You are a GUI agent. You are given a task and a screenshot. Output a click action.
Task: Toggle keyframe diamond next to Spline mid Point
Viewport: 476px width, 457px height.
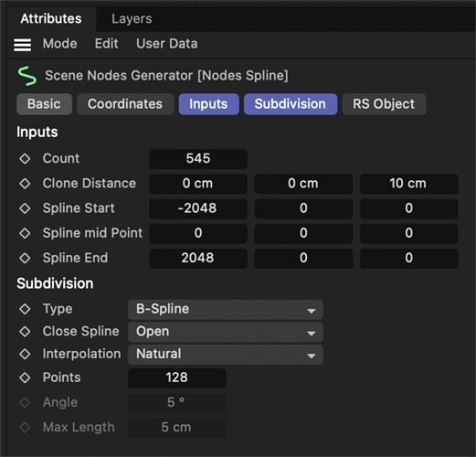25,233
